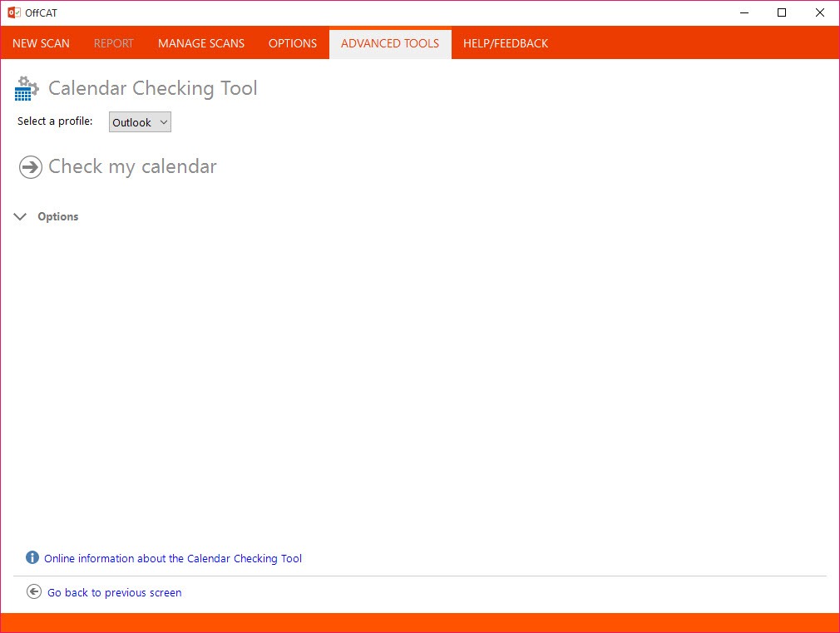Viewport: 840px width, 633px height.
Task: Click the OffCAT app icon in title bar
Action: point(14,12)
